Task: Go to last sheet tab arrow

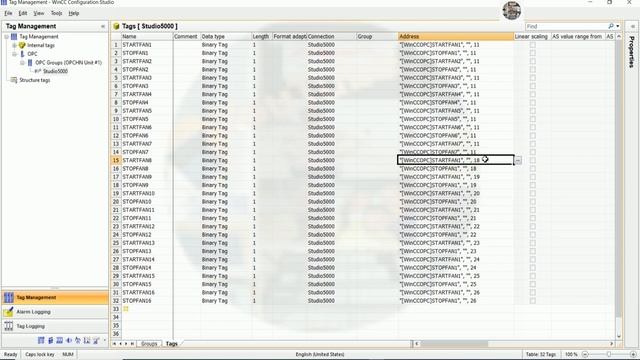Action: (132, 344)
